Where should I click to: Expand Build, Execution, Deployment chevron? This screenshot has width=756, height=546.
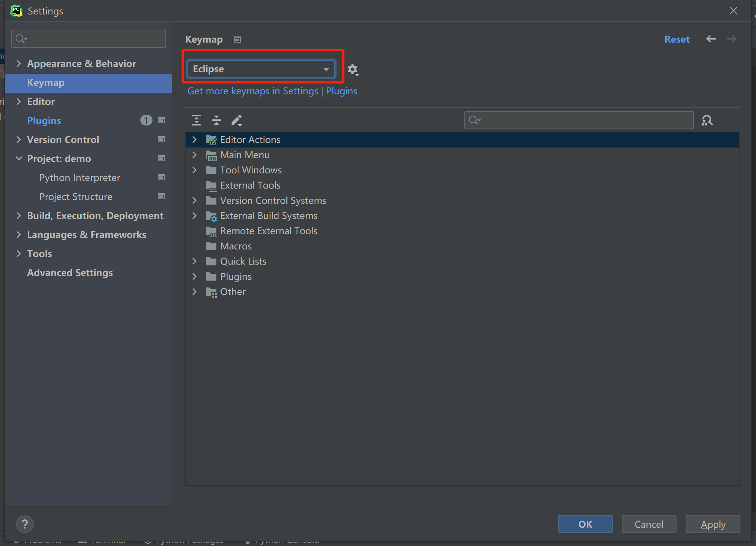click(19, 215)
